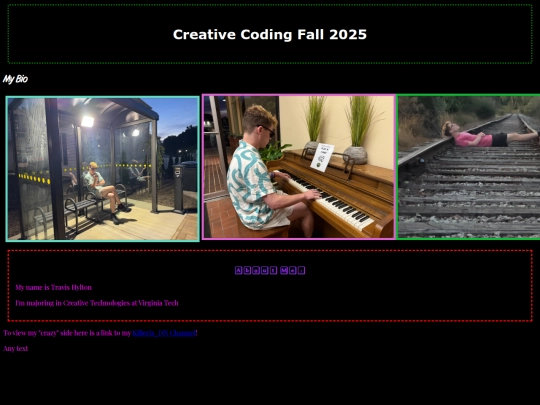
Task: Select the piano playing photo
Action: tap(299, 167)
